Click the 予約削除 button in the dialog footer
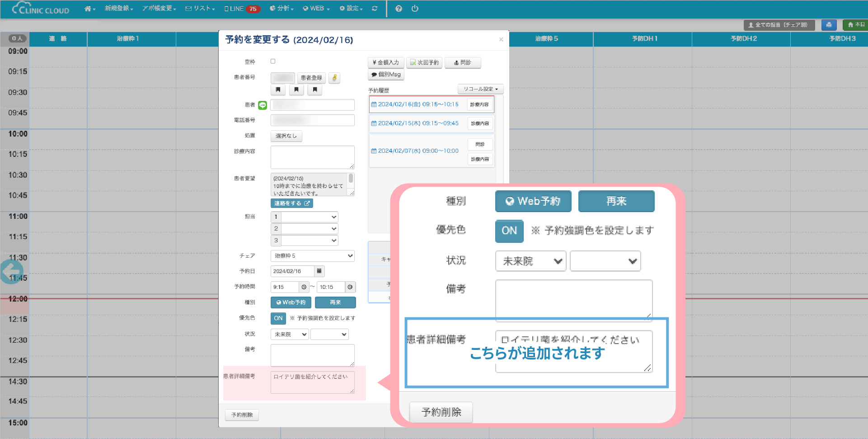868x439 pixels. click(x=242, y=415)
